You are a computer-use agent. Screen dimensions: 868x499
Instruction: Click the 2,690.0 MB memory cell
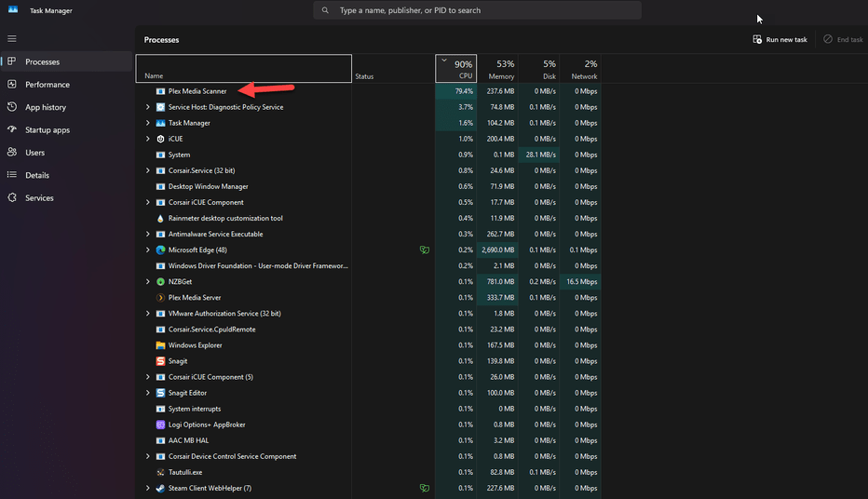pyautogui.click(x=497, y=250)
